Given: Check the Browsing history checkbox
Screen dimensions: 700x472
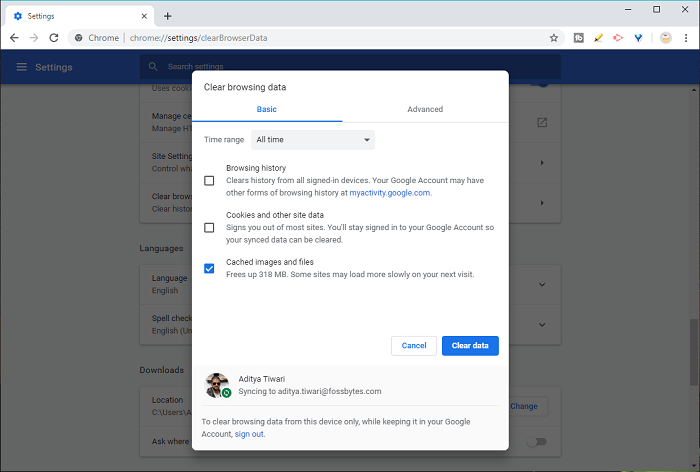Looking at the screenshot, I should 209,181.
